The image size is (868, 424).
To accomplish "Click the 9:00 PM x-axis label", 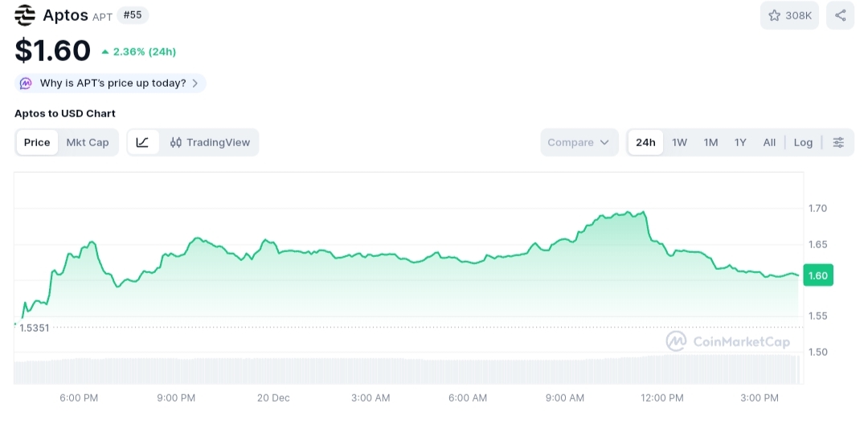I will pos(176,398).
